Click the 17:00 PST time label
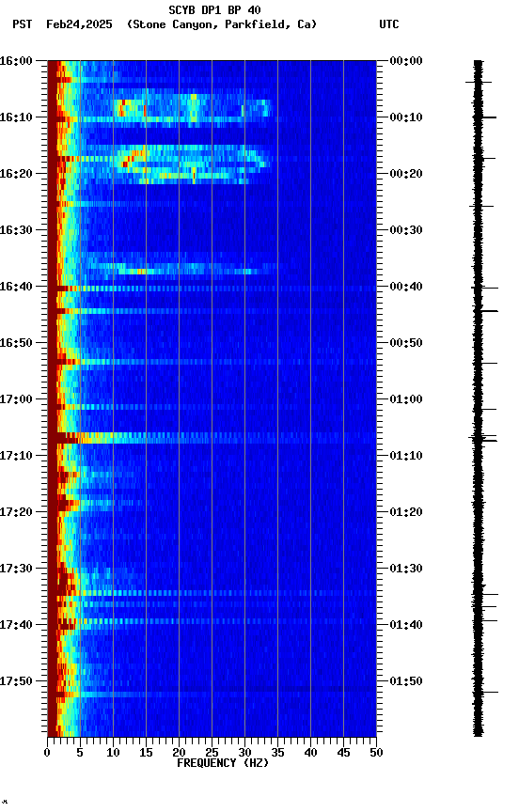This screenshot has height=812, width=519. click(16, 399)
